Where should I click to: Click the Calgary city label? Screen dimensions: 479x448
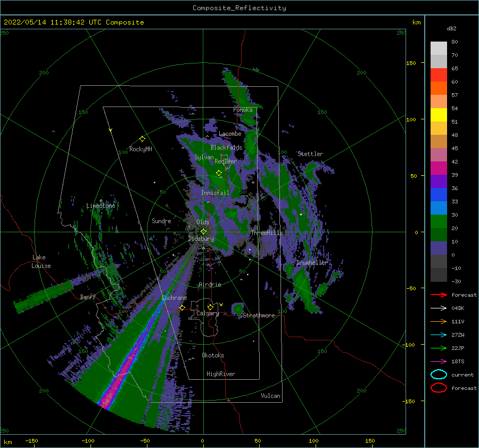tap(208, 313)
